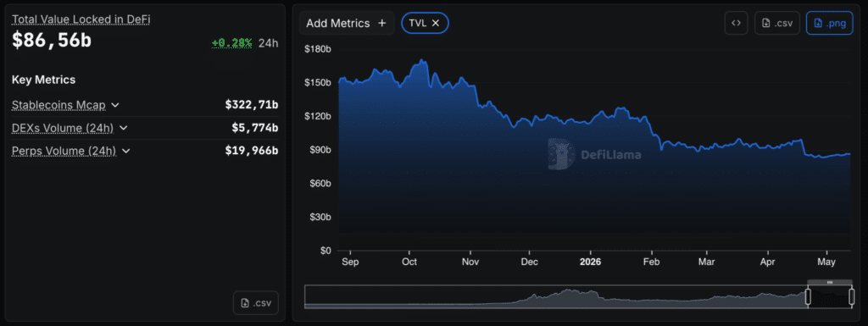Click the $5,774b DEXs volume value

coord(254,128)
